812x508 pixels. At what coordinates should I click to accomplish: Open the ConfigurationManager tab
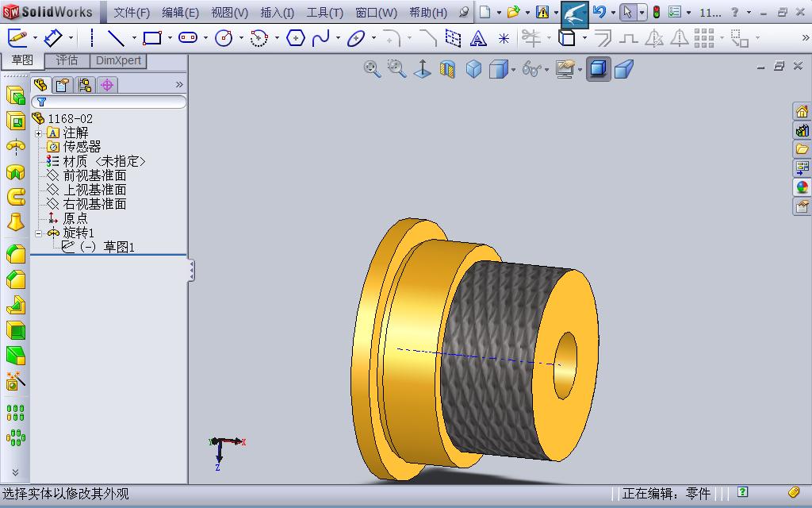point(85,85)
